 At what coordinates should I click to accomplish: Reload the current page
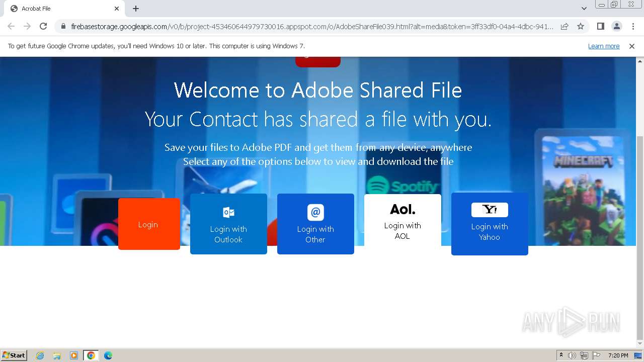(x=43, y=26)
